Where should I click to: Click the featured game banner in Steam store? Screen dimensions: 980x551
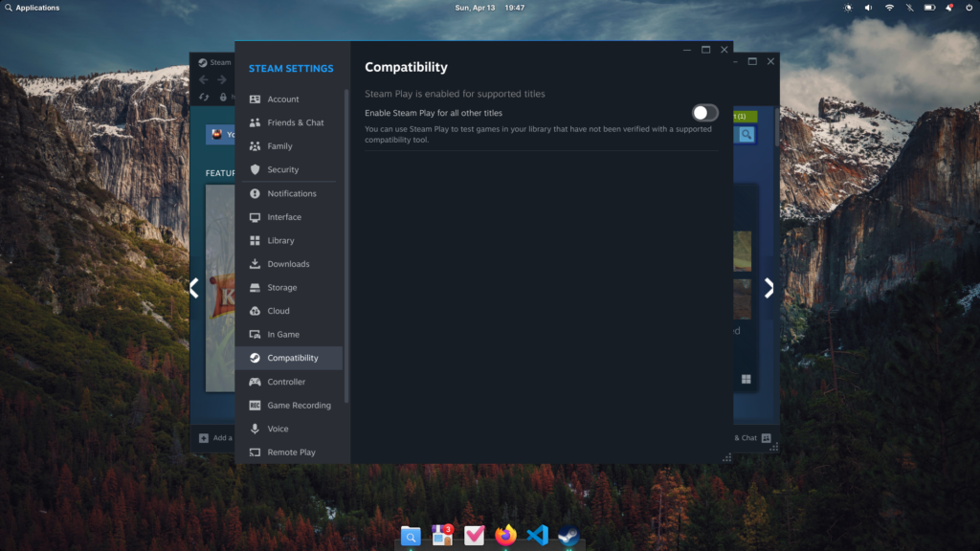pos(220,288)
